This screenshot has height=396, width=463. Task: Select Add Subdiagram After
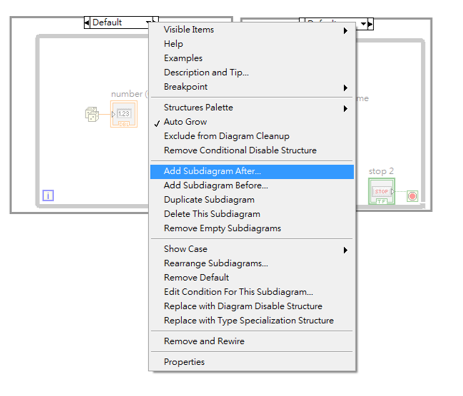point(252,171)
